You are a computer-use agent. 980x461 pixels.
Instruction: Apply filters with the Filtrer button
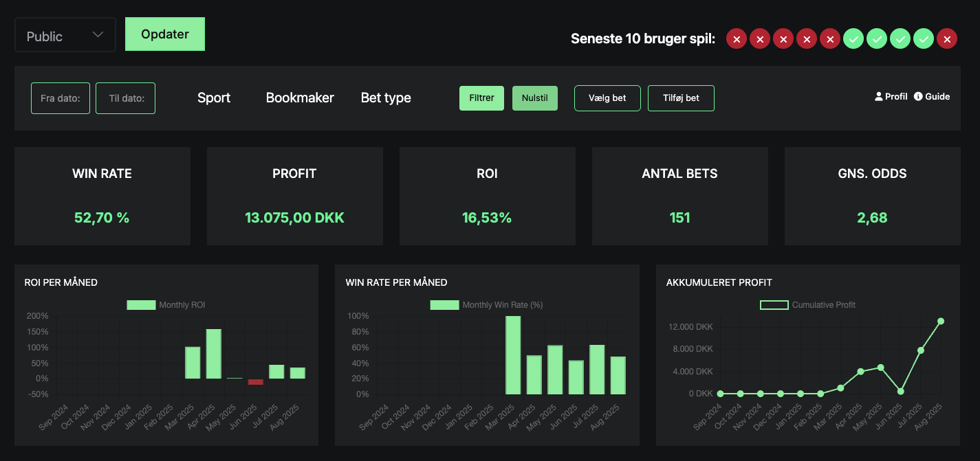pos(481,98)
